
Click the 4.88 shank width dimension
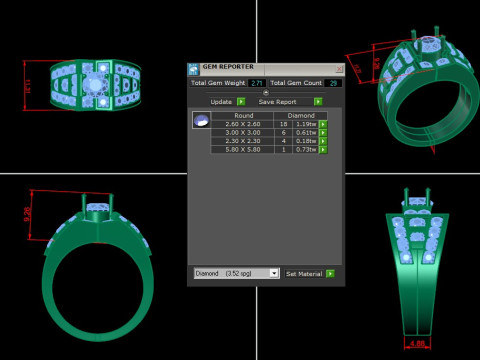(x=417, y=343)
